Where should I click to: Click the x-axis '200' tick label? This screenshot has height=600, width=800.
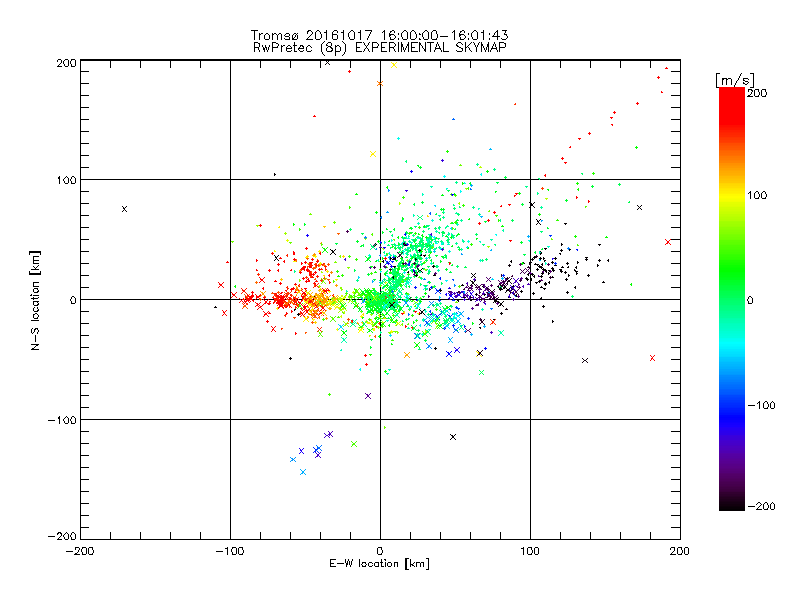pos(680,551)
